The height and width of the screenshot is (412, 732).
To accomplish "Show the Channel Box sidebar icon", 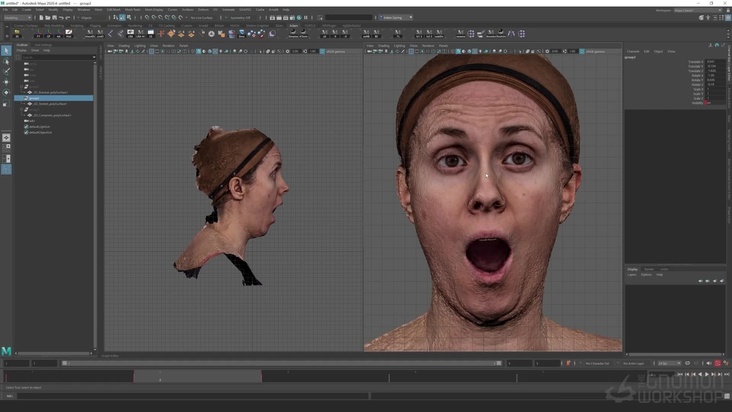I will click(x=728, y=18).
